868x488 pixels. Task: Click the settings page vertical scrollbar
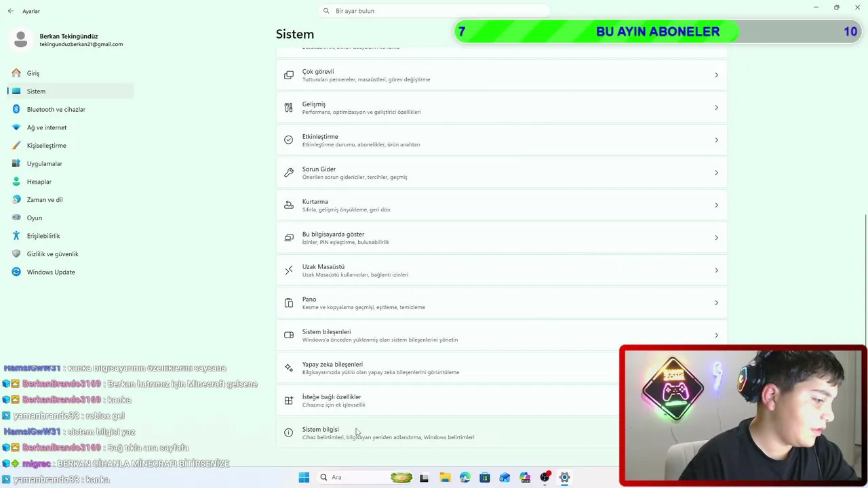click(x=865, y=279)
